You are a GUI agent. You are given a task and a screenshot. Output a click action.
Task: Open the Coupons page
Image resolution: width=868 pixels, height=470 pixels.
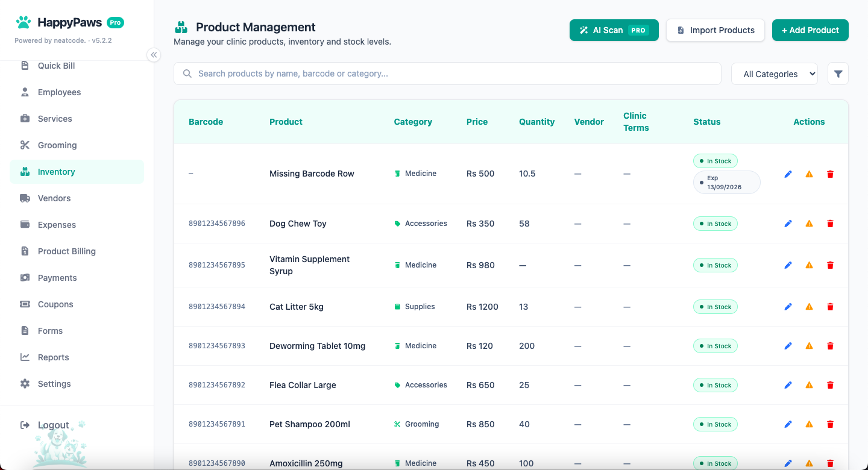pyautogui.click(x=77, y=304)
